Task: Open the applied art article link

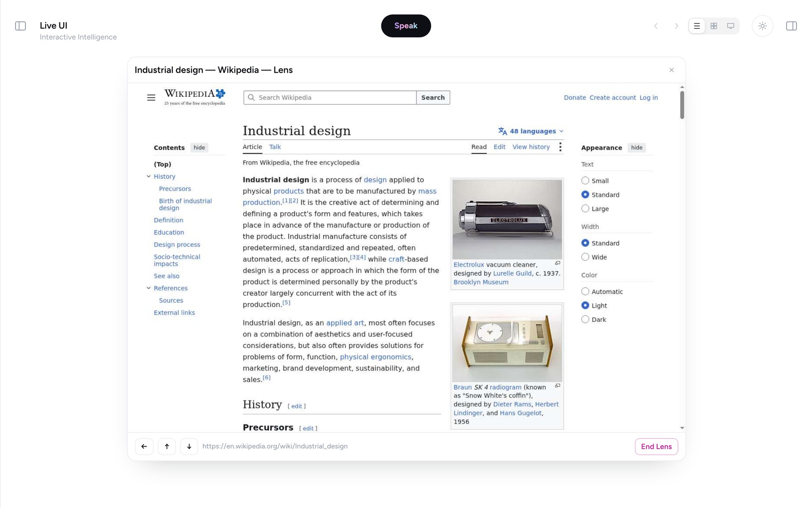Action: (x=345, y=323)
